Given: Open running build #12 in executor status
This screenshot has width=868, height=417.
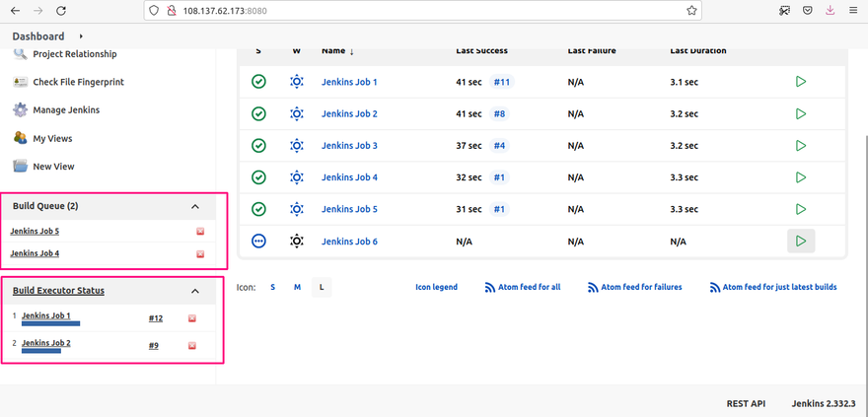Looking at the screenshot, I should coord(156,318).
